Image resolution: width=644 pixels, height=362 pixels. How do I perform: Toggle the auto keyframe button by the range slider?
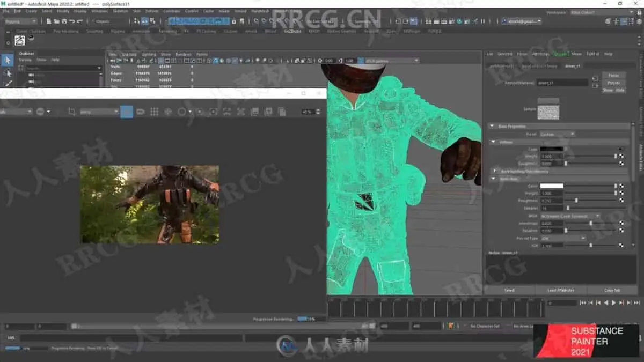coord(451,326)
